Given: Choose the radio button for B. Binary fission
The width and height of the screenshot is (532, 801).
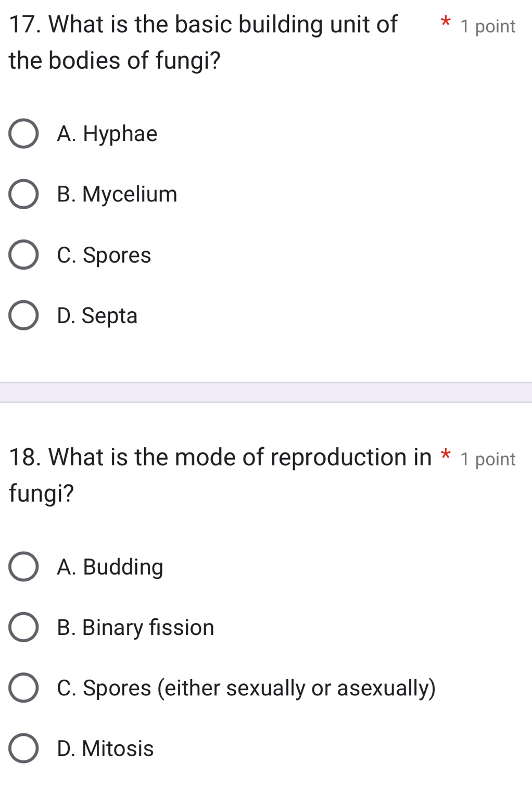Looking at the screenshot, I should pos(23,628).
